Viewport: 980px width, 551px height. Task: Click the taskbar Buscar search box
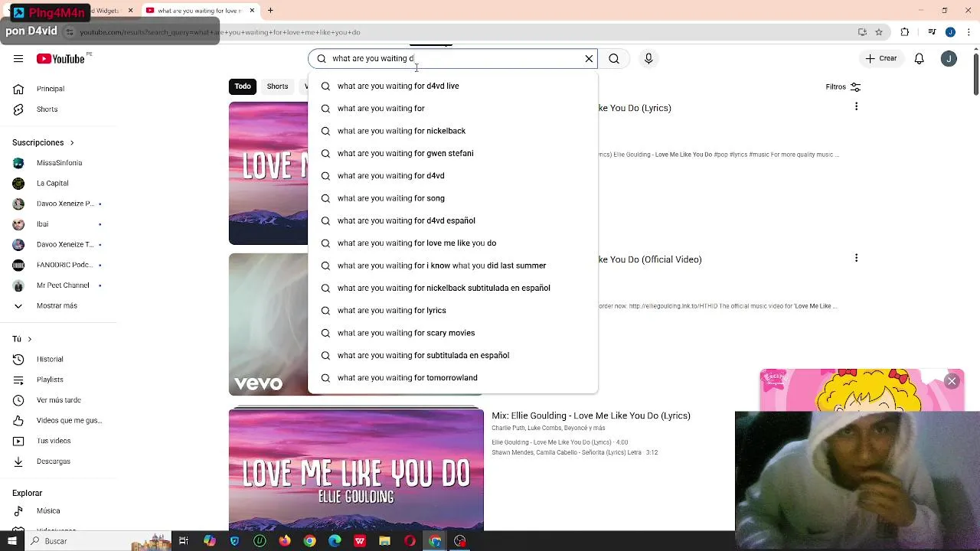pyautogui.click(x=98, y=541)
